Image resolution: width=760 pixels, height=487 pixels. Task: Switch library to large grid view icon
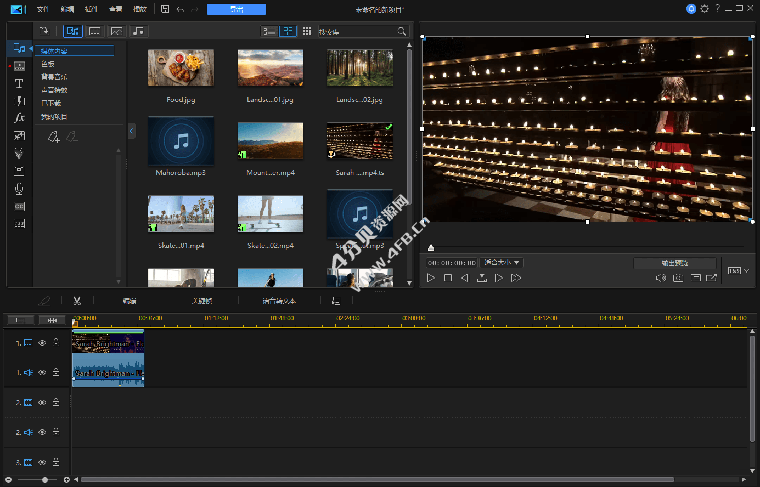(288, 31)
